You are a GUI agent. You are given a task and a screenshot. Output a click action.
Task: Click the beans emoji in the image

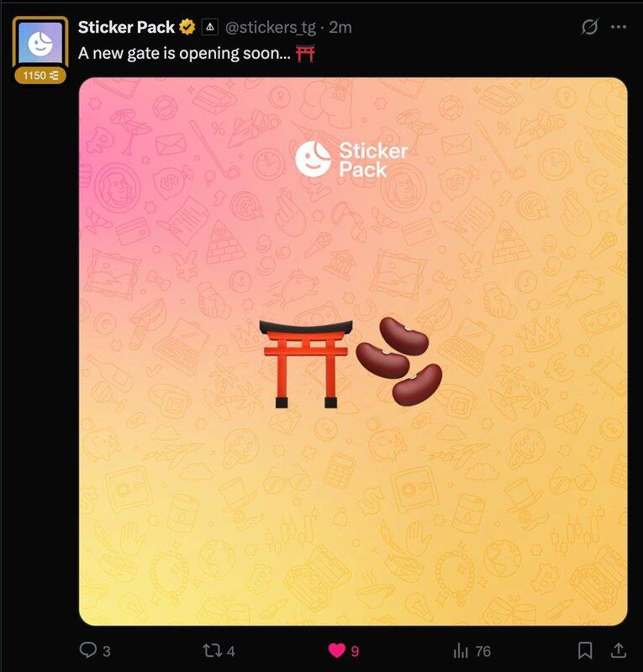click(x=399, y=361)
